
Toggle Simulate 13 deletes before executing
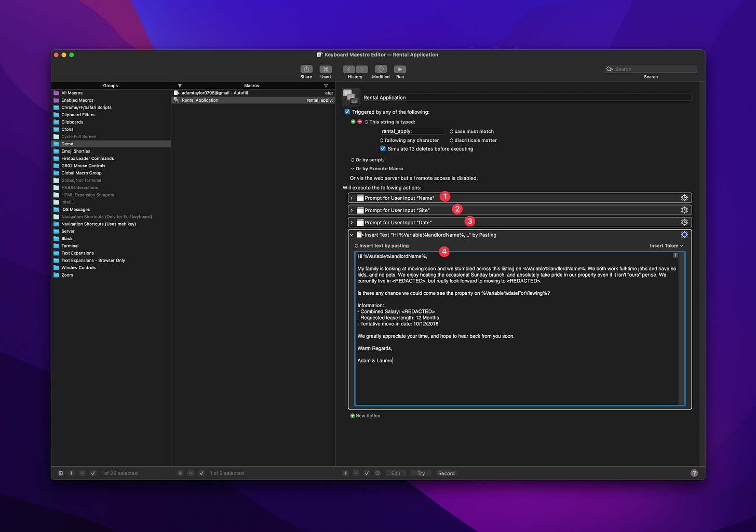(x=383, y=148)
